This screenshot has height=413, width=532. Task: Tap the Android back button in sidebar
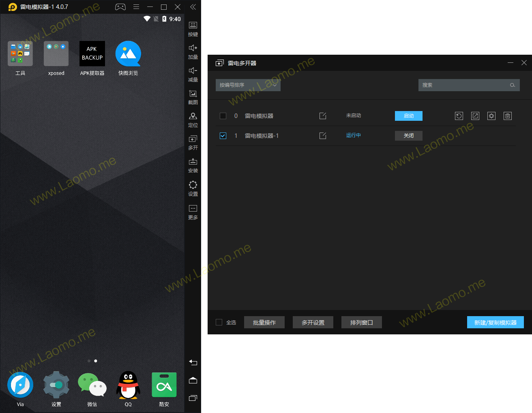pos(193,362)
